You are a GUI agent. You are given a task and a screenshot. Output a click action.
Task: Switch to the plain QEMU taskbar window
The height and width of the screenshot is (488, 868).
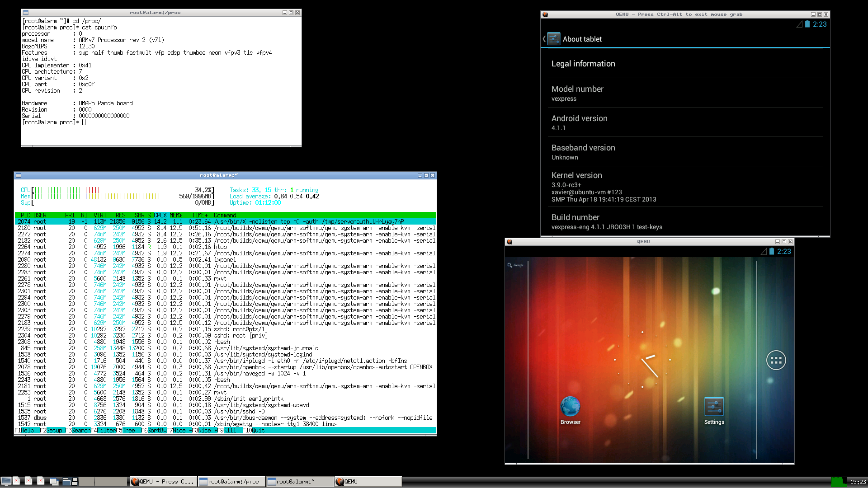[368, 482]
